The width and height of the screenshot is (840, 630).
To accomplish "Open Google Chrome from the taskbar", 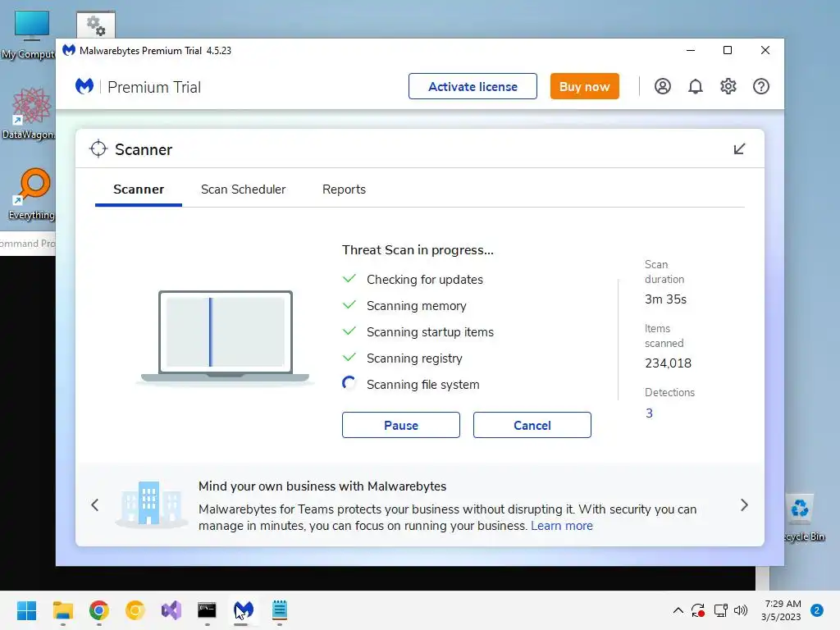I will (99, 610).
